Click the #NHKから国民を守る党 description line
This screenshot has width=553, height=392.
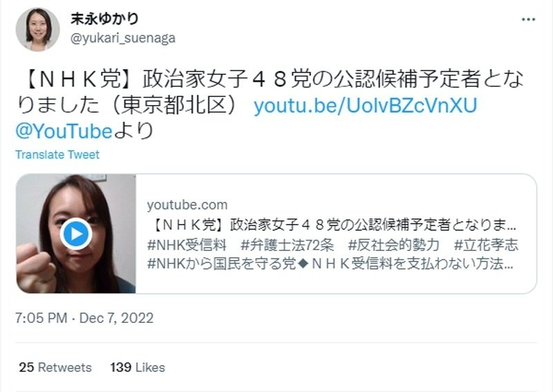pos(330,263)
